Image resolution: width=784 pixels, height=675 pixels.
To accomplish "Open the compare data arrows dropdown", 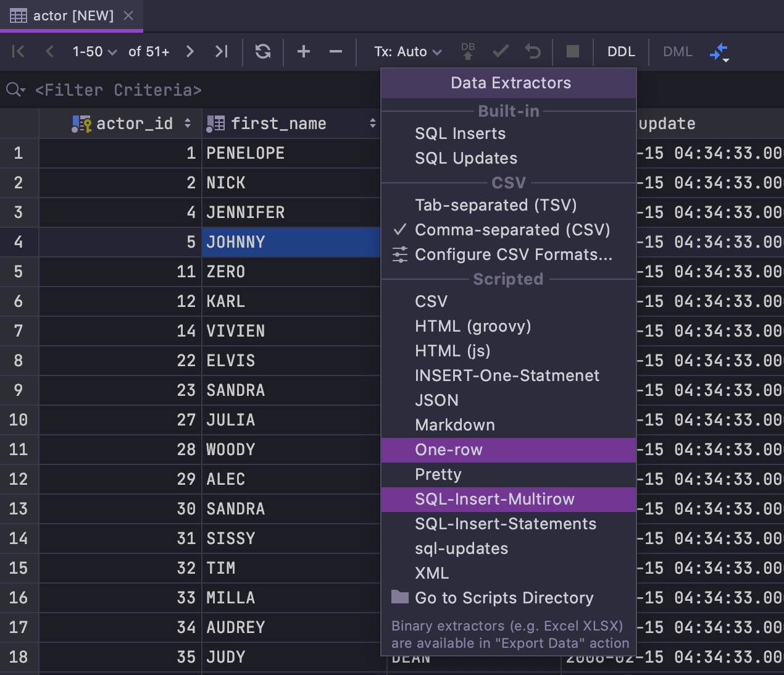I will 720,52.
